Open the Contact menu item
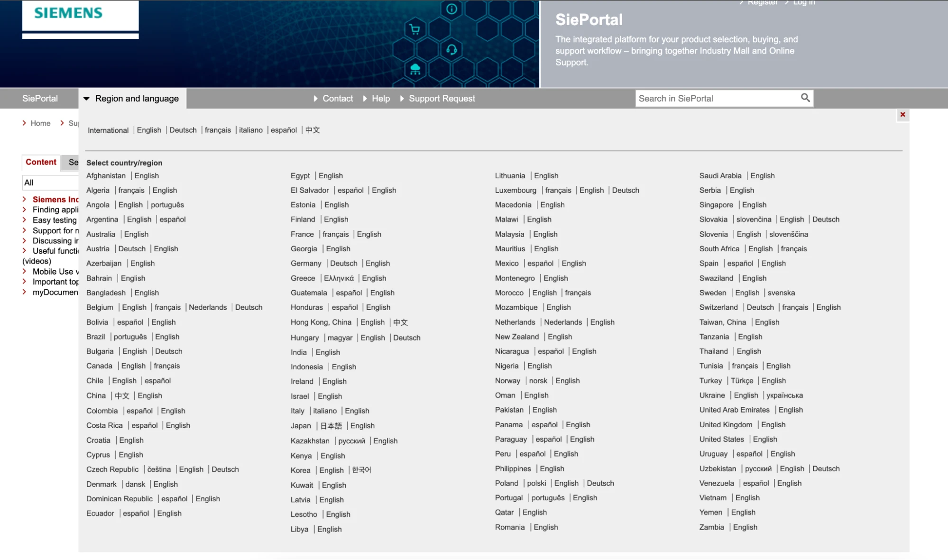 pos(337,99)
